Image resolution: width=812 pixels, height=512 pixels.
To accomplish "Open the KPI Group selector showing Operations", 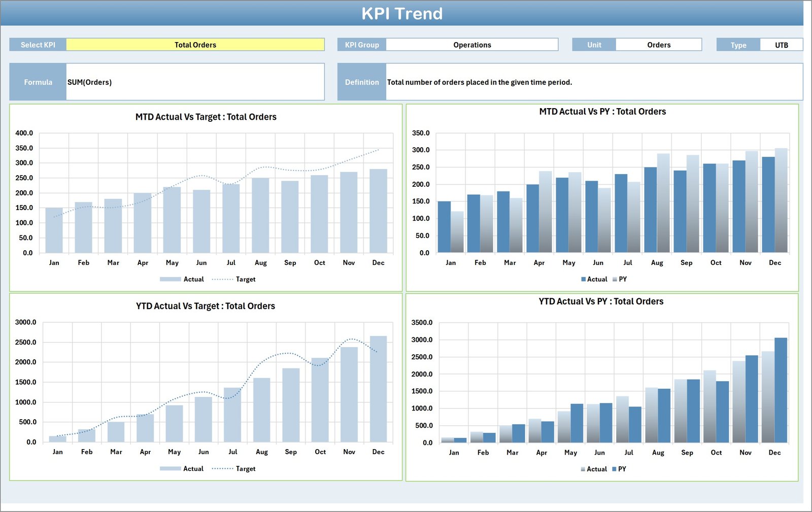I will [x=472, y=45].
